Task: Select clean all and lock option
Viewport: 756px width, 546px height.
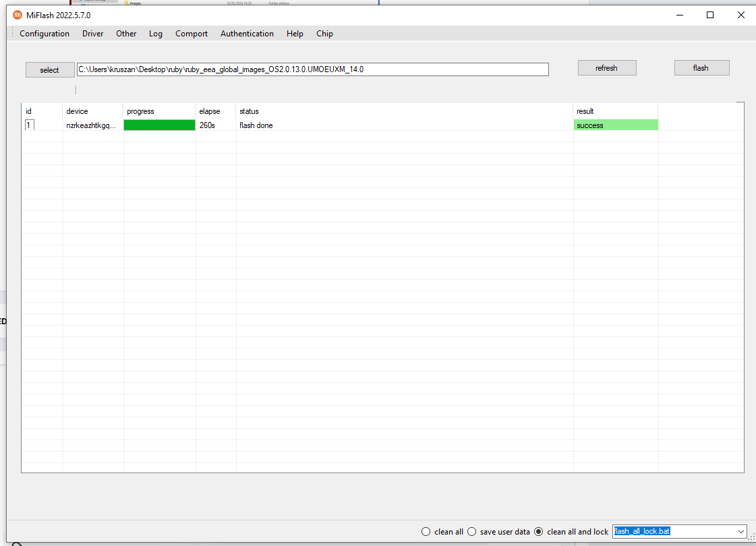Action: click(x=539, y=532)
